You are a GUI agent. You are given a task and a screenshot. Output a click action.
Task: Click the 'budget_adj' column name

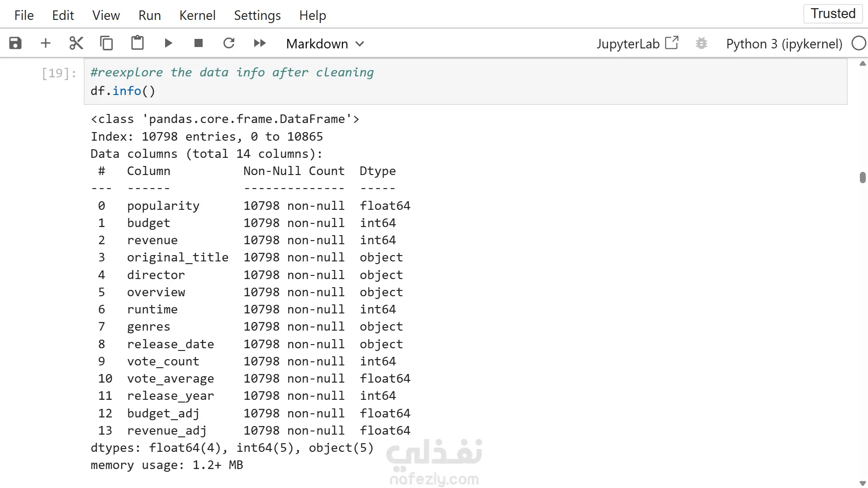coord(163,413)
